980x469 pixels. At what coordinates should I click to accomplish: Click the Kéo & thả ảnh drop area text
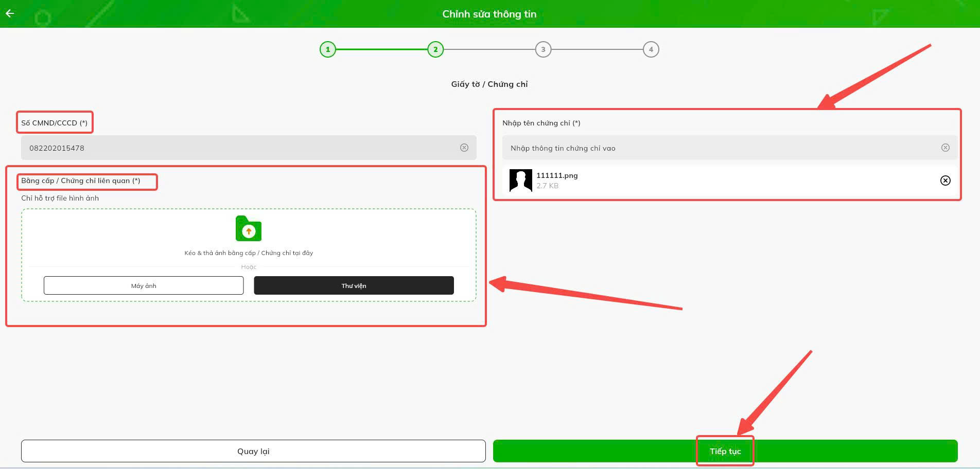pyautogui.click(x=249, y=253)
